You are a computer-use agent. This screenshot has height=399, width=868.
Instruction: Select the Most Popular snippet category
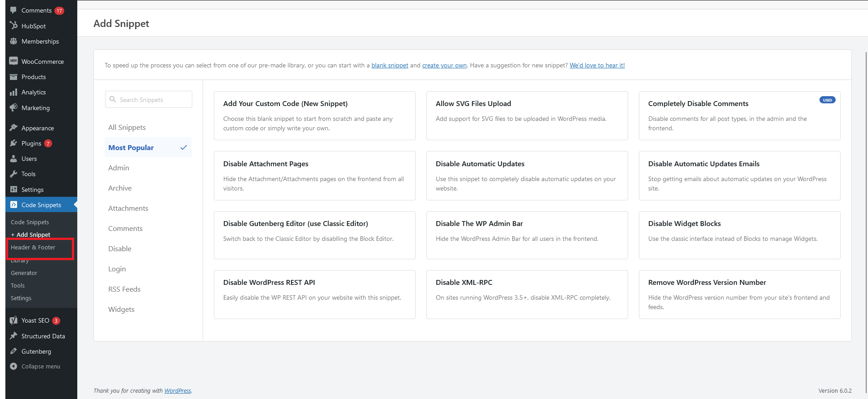pos(131,147)
